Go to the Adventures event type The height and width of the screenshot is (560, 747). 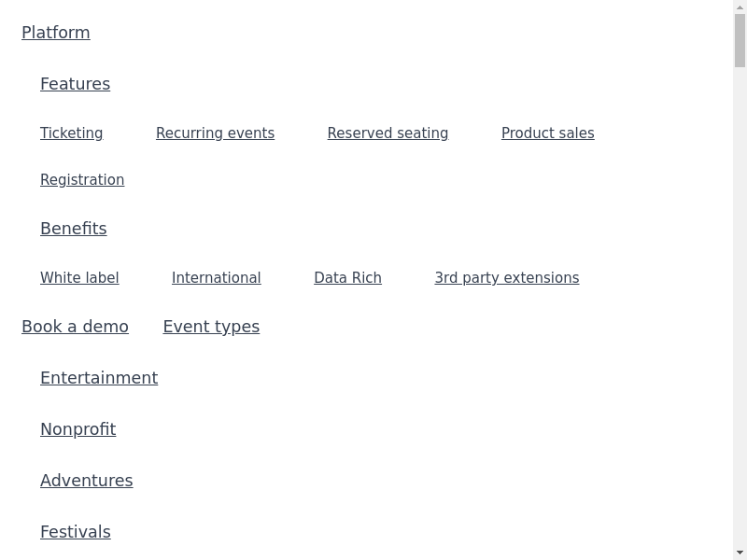click(86, 481)
